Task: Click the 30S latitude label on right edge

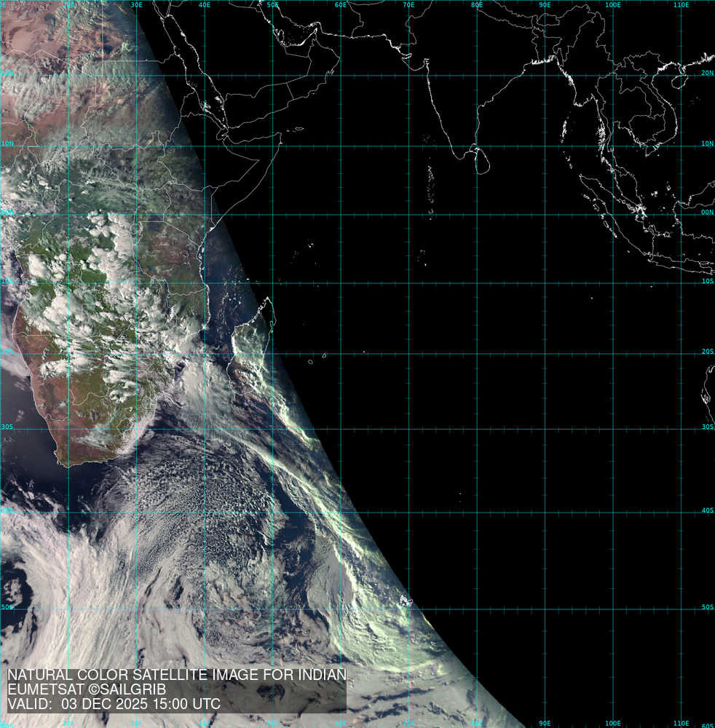Action: 707,427
